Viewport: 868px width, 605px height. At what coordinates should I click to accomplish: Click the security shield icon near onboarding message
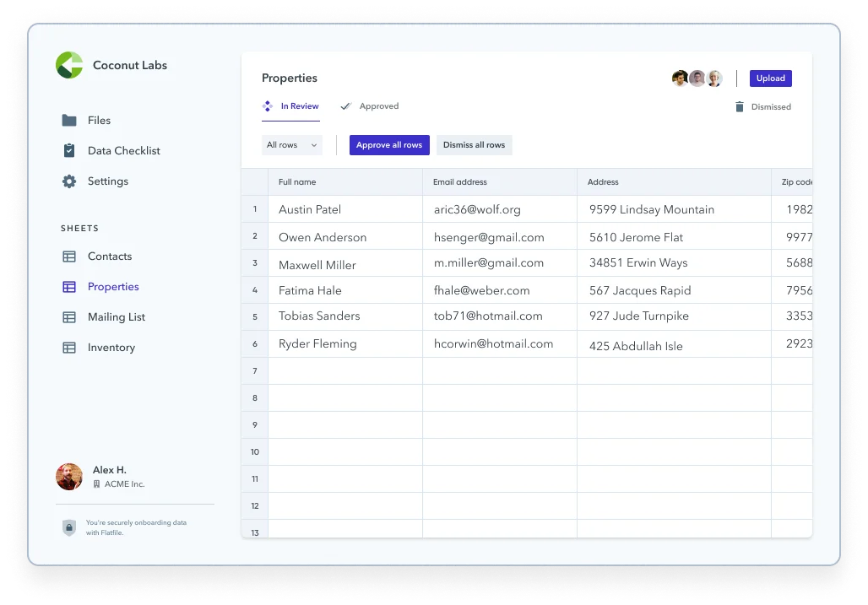68,527
